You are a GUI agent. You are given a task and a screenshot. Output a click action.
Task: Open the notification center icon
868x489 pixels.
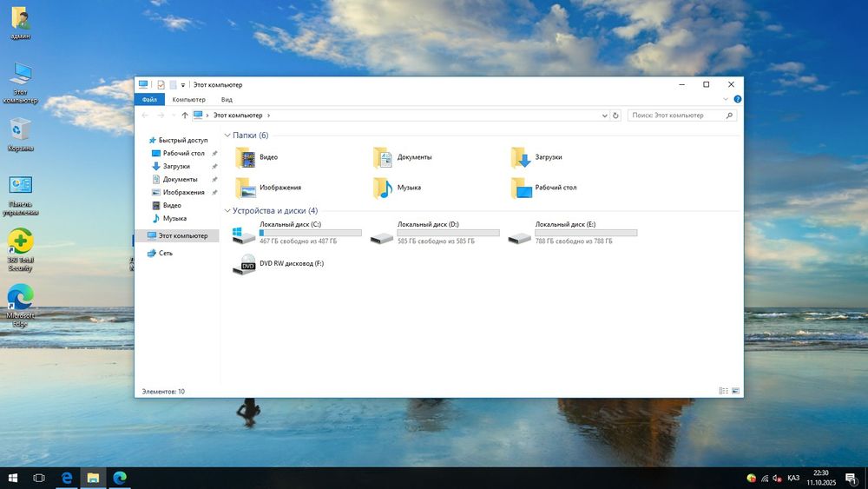click(x=852, y=478)
